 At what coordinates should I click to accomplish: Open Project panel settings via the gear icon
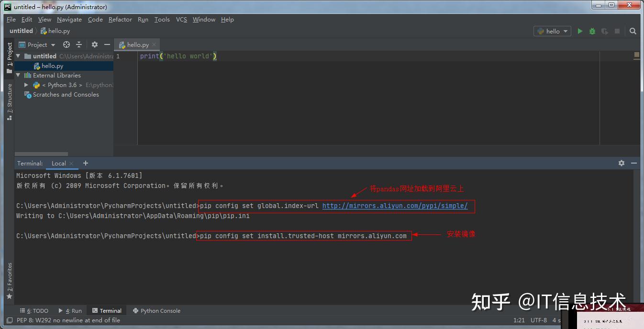pos(94,44)
